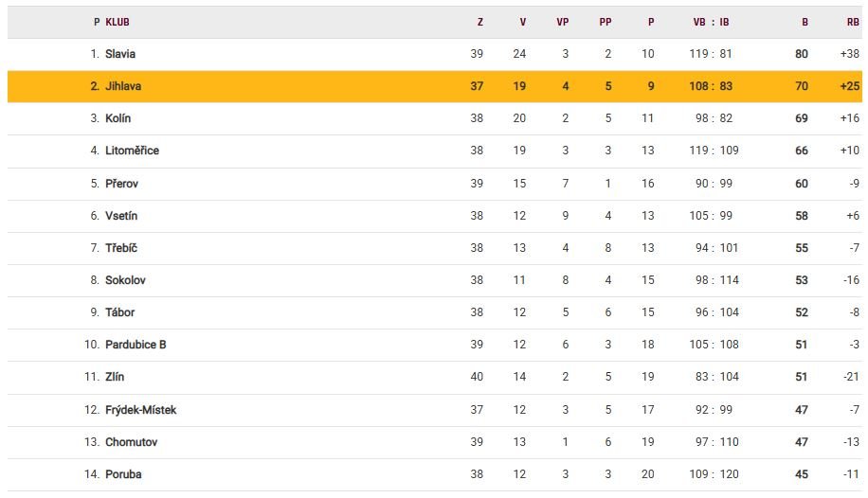Open Kolín team page
This screenshot has height=498, width=868.
118,118
